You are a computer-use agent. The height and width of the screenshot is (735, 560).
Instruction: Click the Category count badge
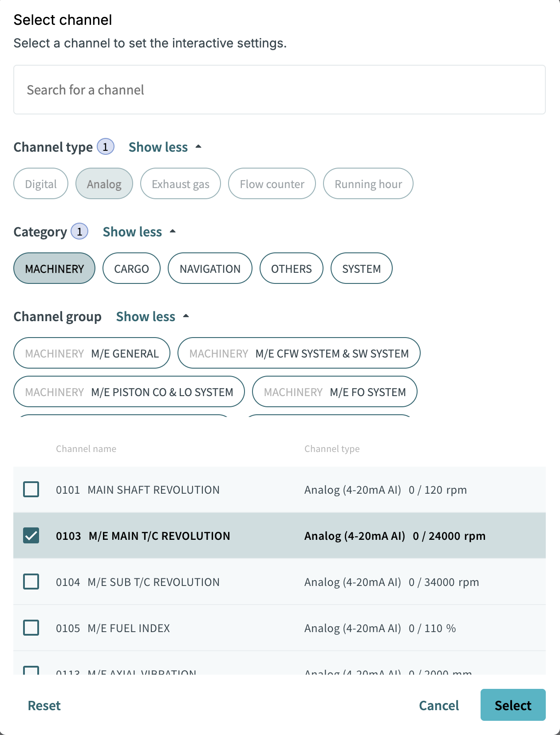(x=79, y=231)
